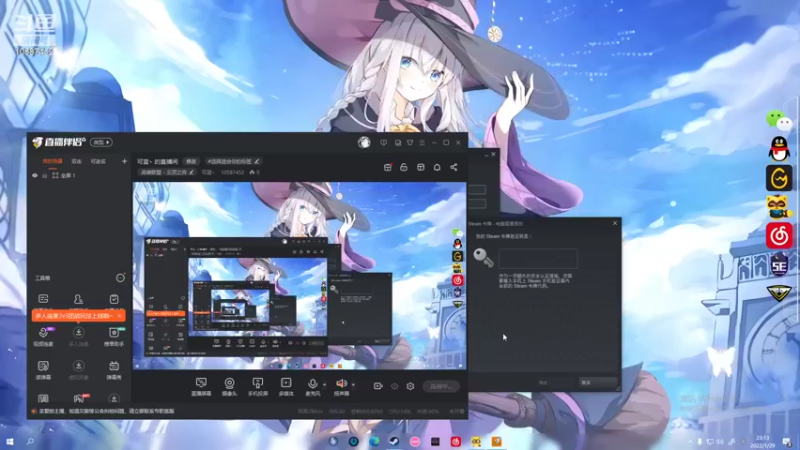This screenshot has width=800, height=450.
Task: Click the microphone icon
Action: click(312, 383)
